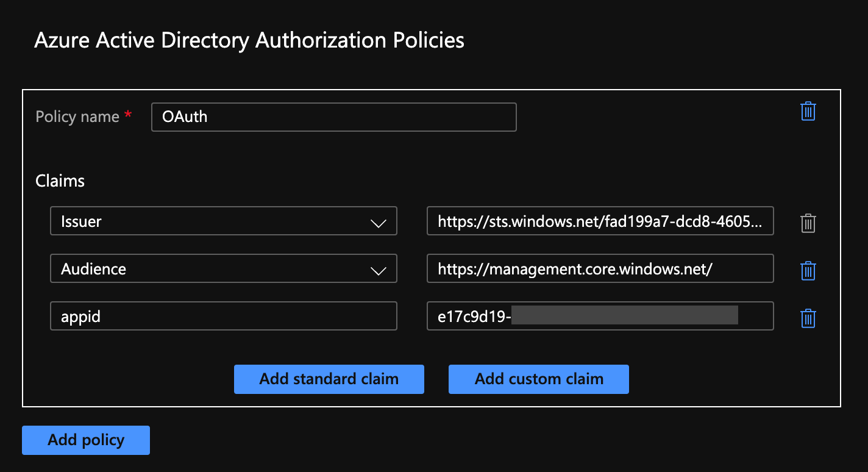Remove the Audience claim via trash icon
Viewport: 868px width, 472px height.
coord(808,270)
